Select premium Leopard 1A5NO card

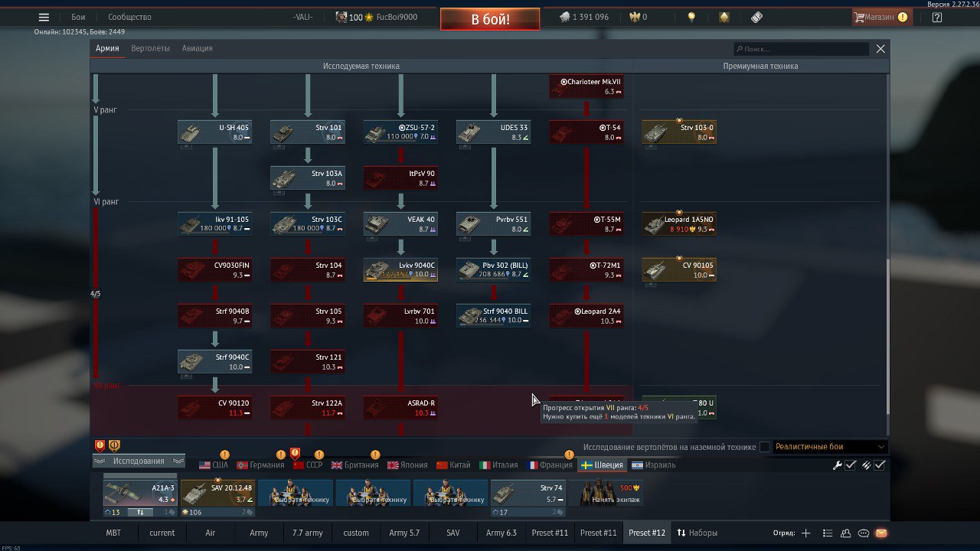coord(679,224)
